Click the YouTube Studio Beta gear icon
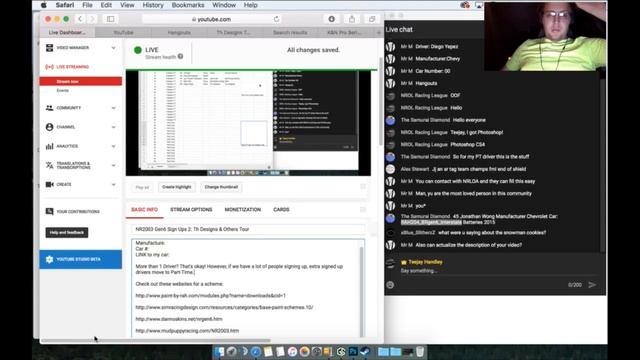 pos(49,259)
